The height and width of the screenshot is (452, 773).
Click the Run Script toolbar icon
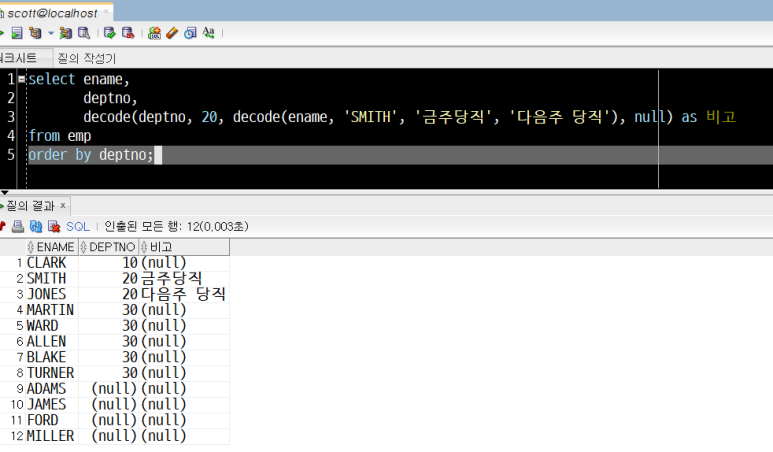click(x=17, y=33)
